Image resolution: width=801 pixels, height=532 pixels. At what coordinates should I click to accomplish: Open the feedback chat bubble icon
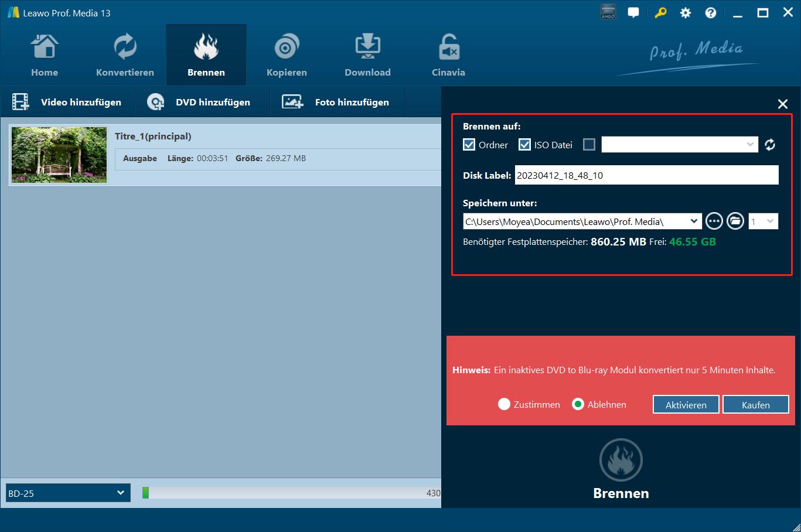coord(633,13)
